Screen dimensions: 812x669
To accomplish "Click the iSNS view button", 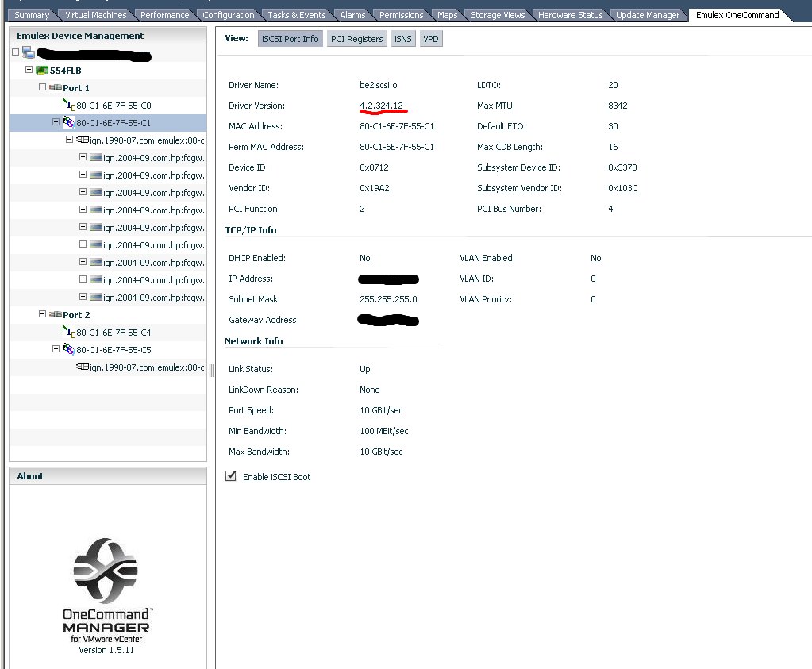I will (402, 38).
